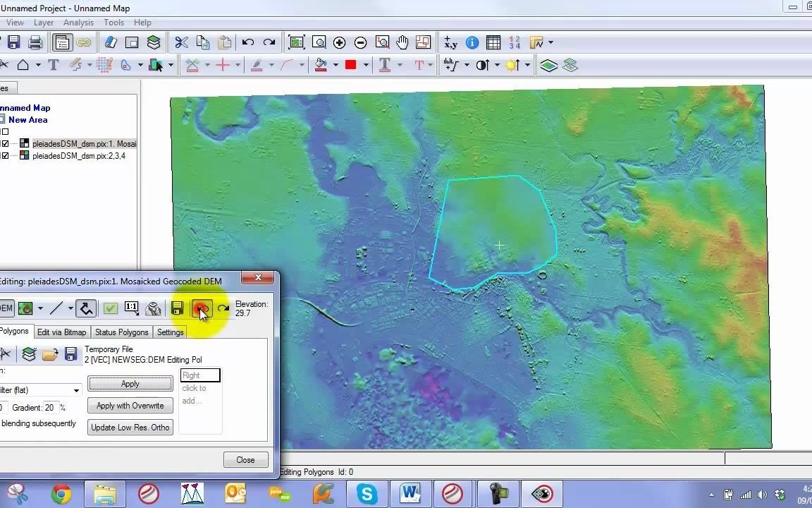Expand the line tool dropdown arrow in dialog
This screenshot has height=508, width=812.
click(70, 308)
